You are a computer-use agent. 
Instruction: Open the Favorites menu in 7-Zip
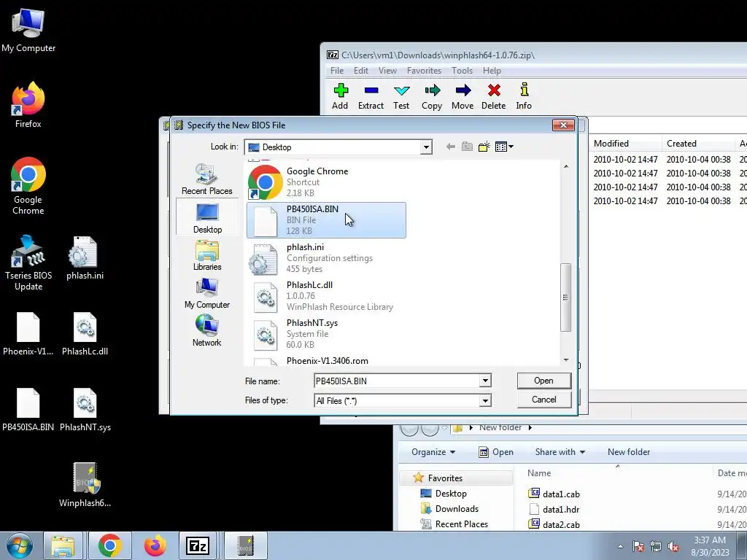tap(424, 71)
